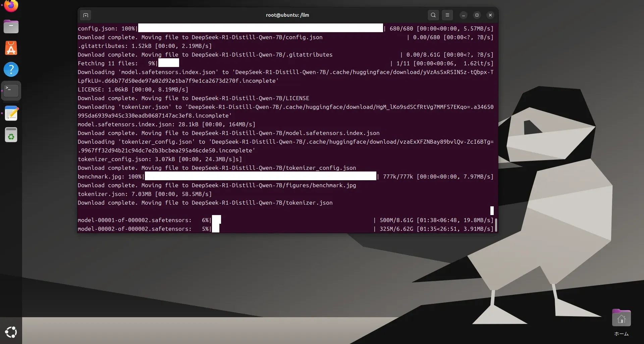Show Applications via the Ubuntu logo

[x=11, y=332]
